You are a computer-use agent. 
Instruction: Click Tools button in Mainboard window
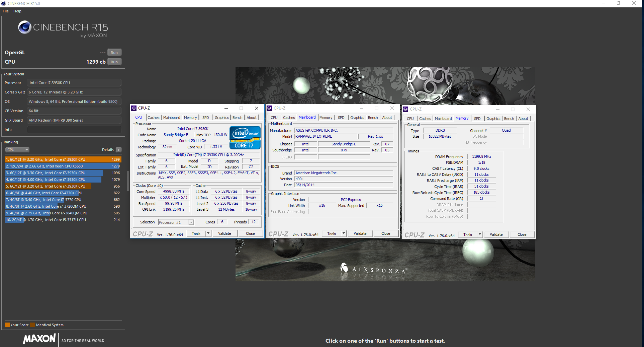coord(332,233)
